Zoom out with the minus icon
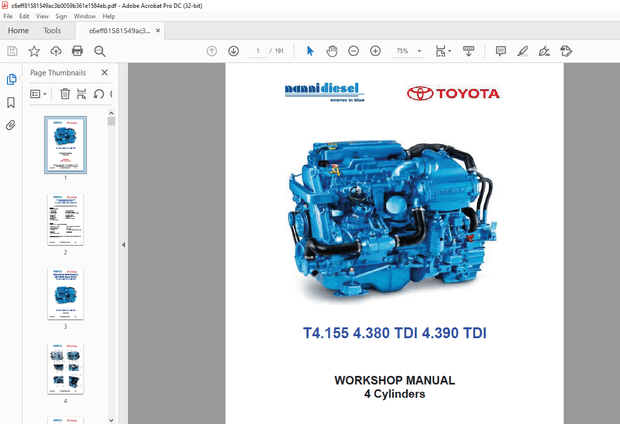Screen dimensions: 620x424 (353, 51)
